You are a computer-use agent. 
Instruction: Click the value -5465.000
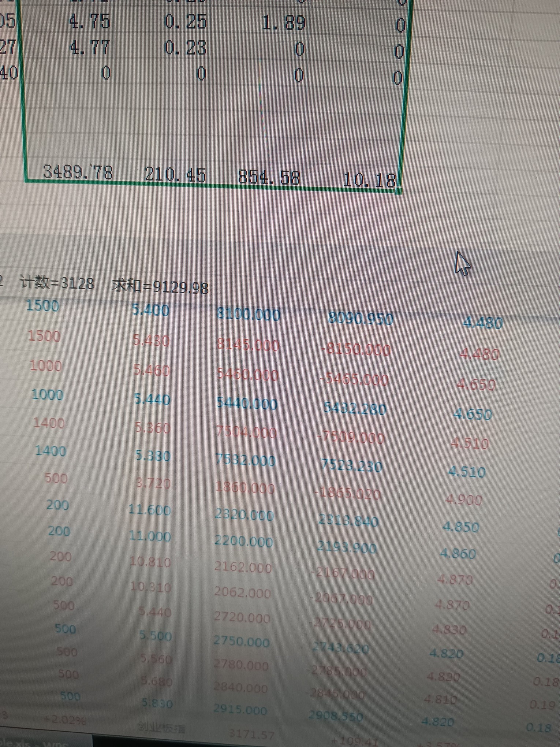tap(354, 379)
